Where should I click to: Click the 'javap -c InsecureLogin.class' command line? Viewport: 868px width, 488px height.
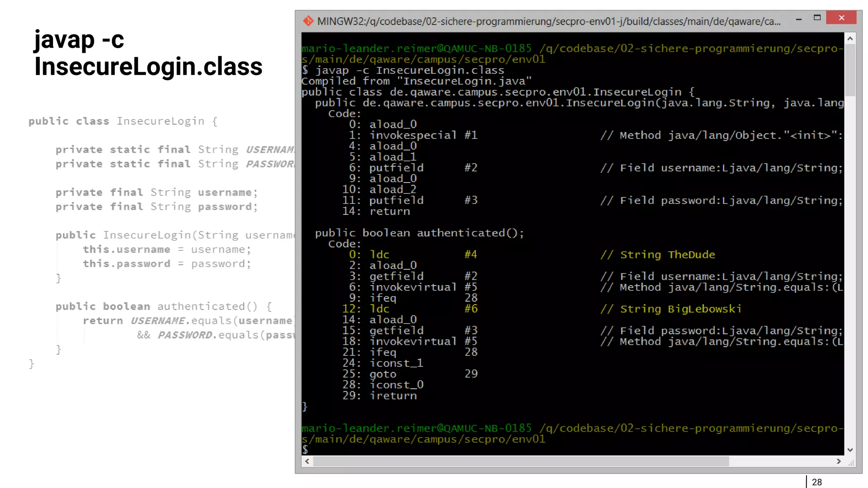403,70
